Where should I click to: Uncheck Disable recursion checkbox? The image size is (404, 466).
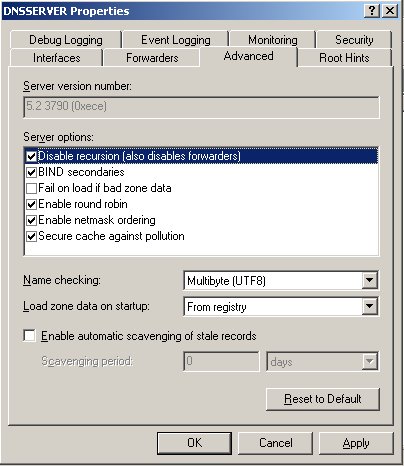tap(32, 156)
